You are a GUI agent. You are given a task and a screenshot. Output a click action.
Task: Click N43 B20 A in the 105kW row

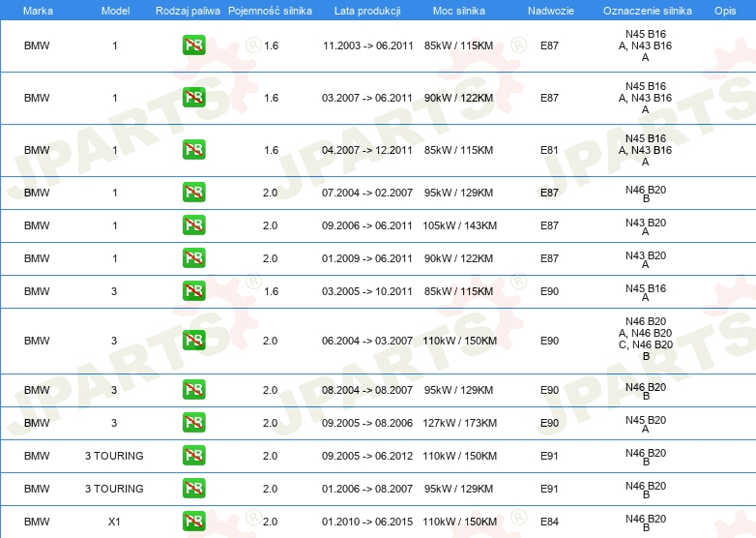tap(646, 226)
